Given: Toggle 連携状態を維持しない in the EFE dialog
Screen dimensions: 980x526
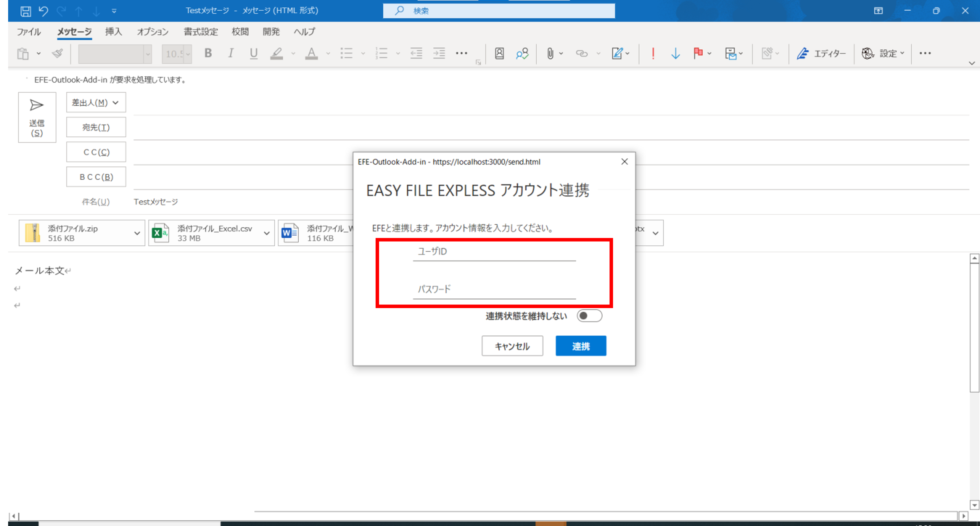Looking at the screenshot, I should tap(589, 315).
